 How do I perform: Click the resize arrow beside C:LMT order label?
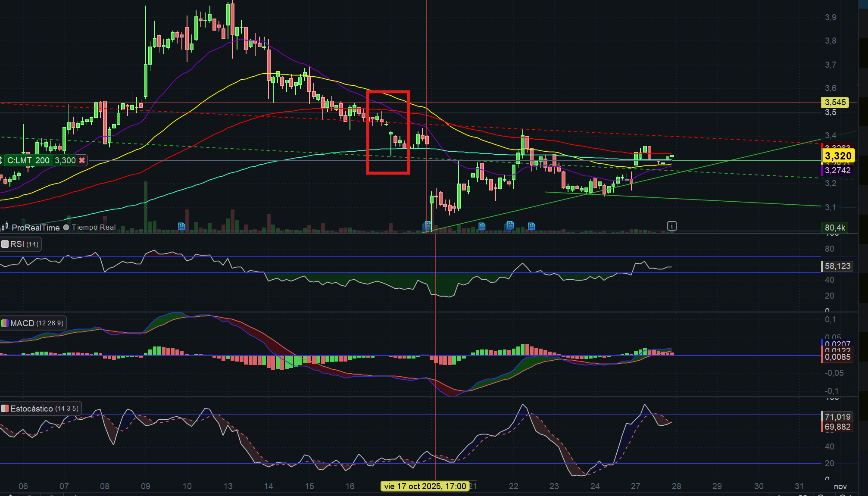pyautogui.click(x=1, y=160)
